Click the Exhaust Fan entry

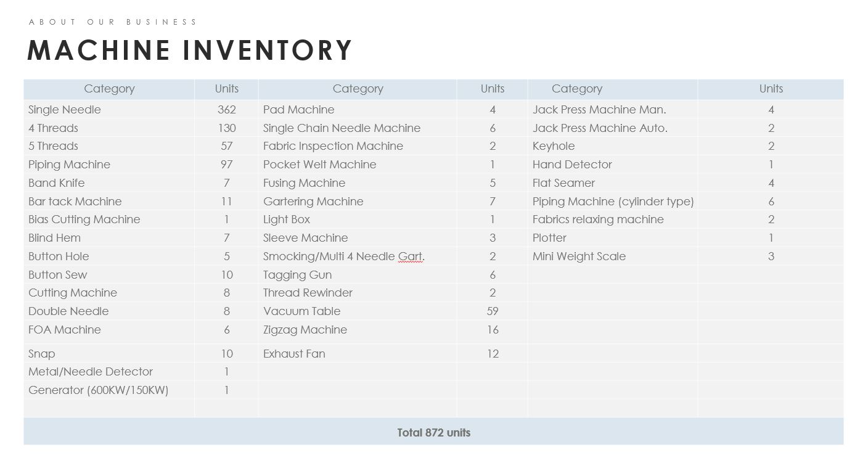pos(294,354)
